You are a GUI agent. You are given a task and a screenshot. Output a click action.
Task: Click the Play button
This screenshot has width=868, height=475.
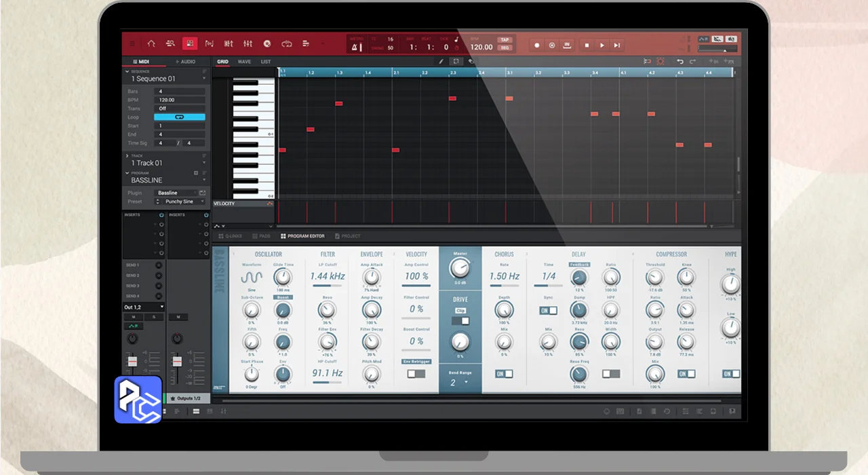click(601, 45)
